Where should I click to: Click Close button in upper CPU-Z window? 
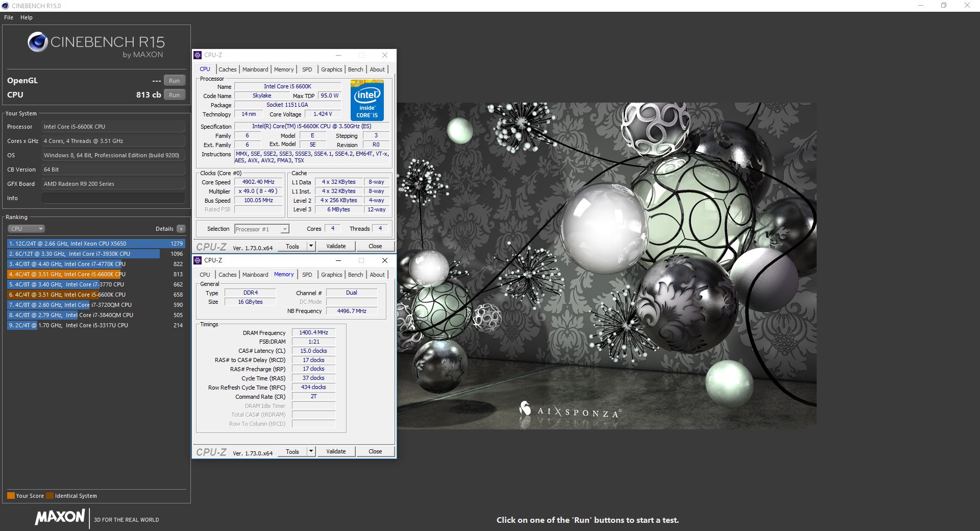point(375,246)
